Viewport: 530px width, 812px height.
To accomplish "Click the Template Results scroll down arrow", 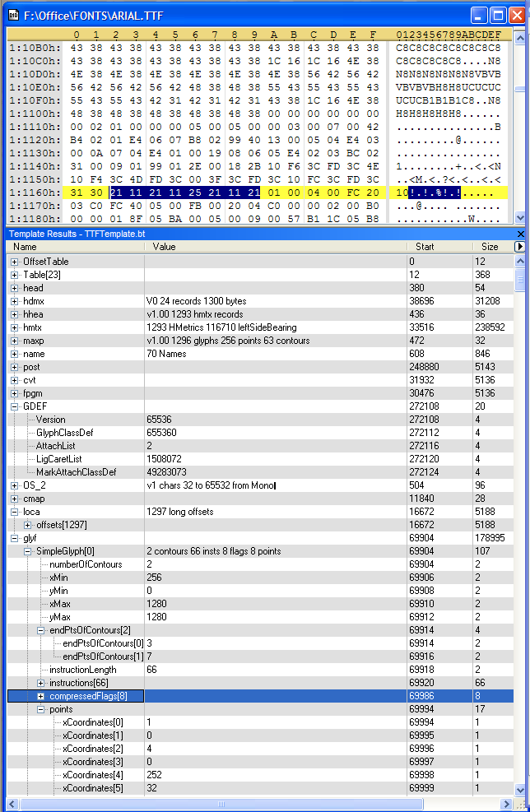I will [520, 789].
